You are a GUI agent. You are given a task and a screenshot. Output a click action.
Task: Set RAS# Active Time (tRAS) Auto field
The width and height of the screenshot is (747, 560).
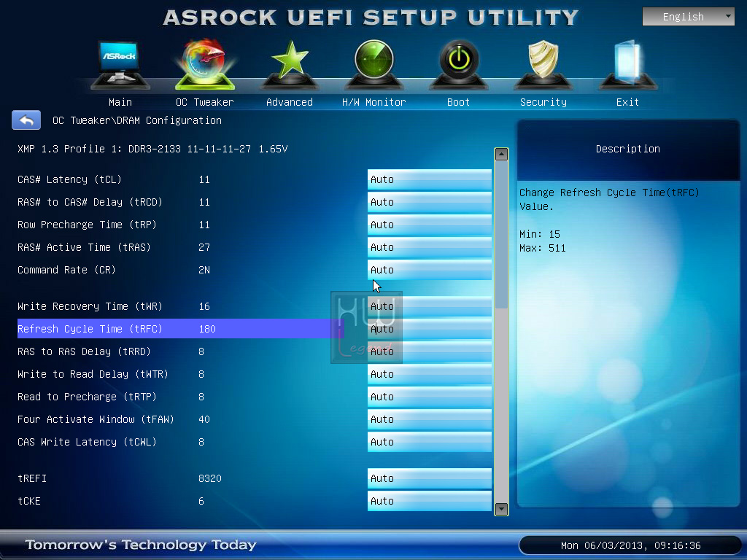point(429,247)
